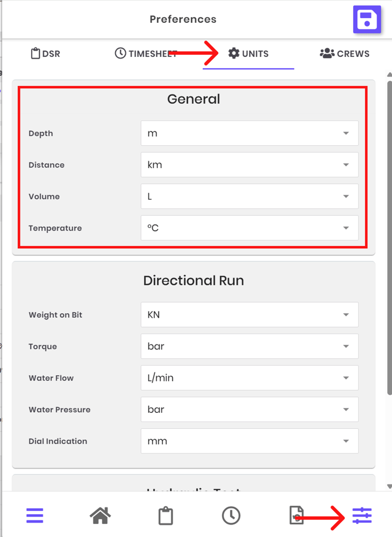Viewport: 392px width, 537px height.
Task: Open the clipboard icon in bottom navigation
Action: click(x=165, y=515)
